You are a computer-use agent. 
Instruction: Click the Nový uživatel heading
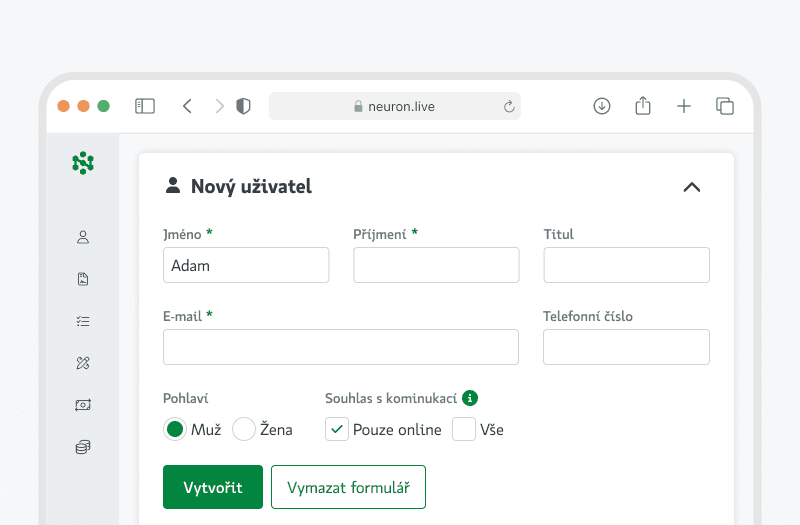tap(251, 186)
